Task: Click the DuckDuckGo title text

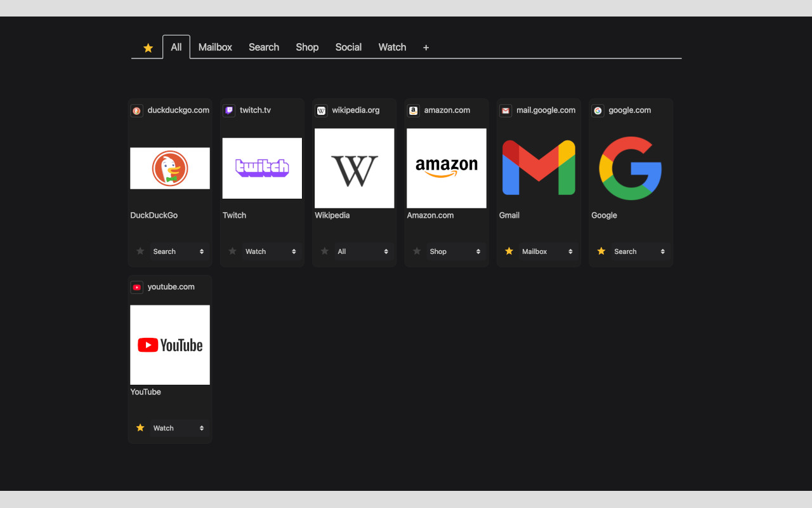Action: click(154, 215)
